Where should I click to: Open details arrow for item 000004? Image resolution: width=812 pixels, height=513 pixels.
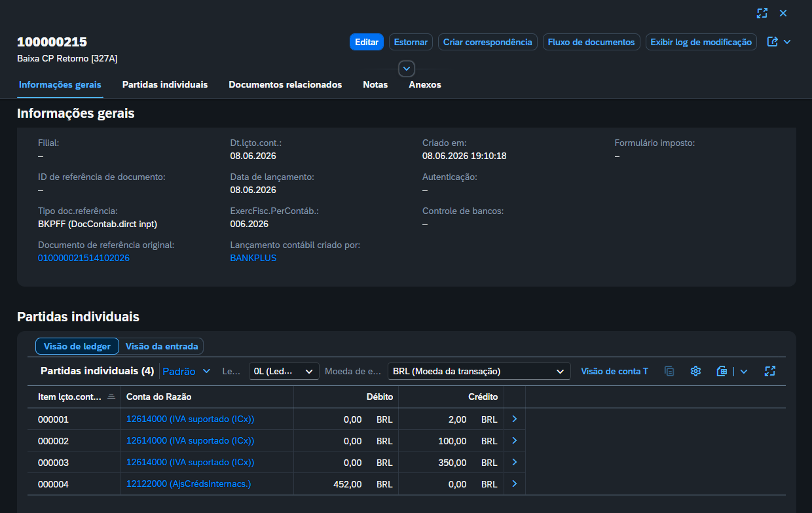tap(515, 484)
